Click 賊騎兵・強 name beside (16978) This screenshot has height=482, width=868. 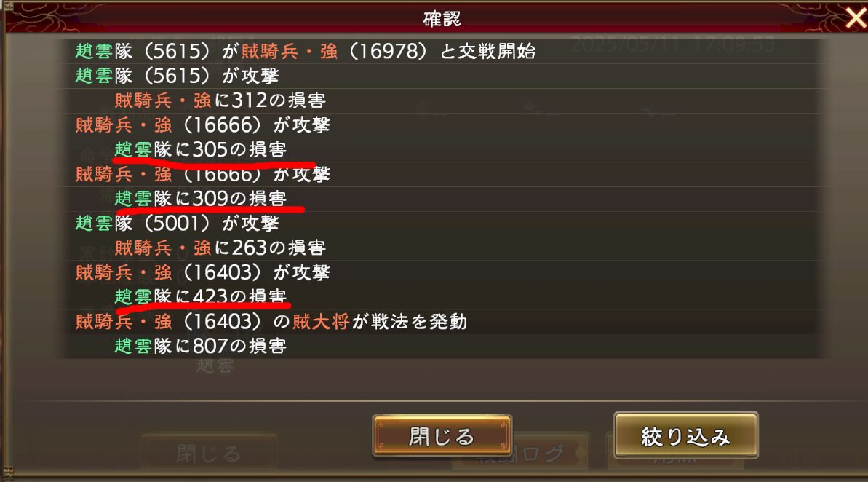tap(290, 51)
